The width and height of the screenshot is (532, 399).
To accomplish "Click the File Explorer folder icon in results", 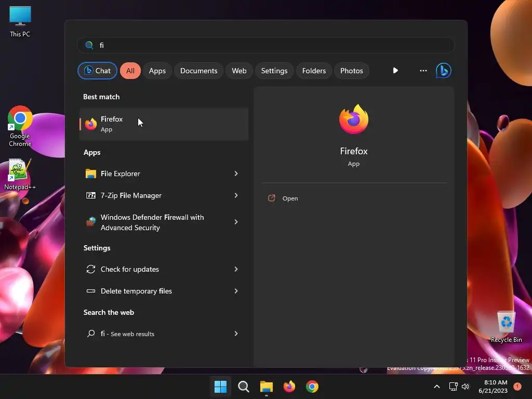I will [x=90, y=174].
